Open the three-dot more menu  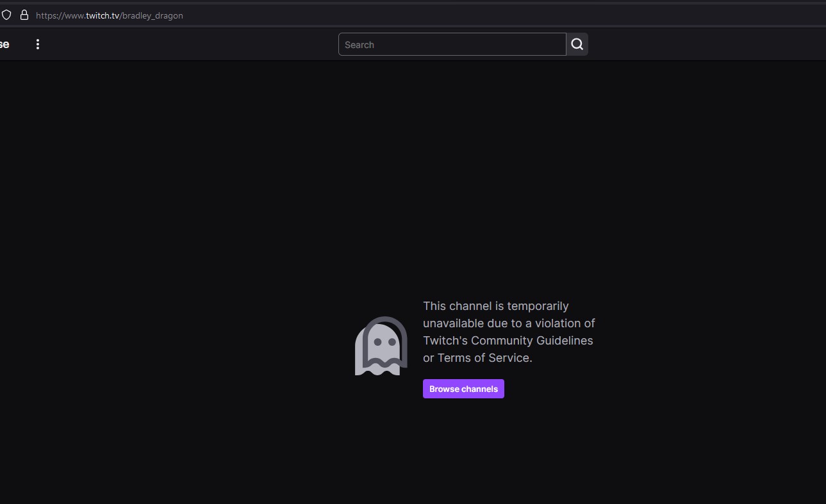coord(38,44)
